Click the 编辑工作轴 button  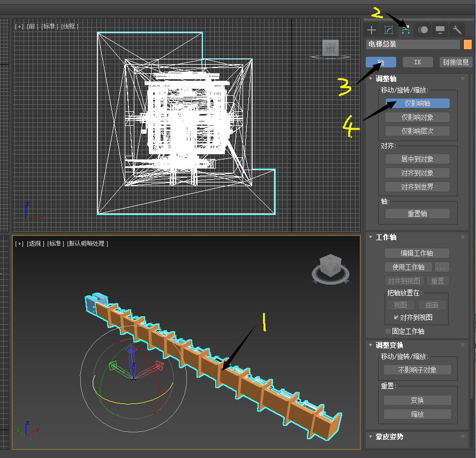click(417, 253)
